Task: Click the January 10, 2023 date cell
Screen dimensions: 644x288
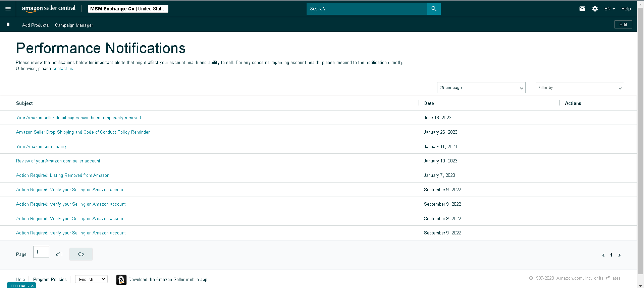Action: click(x=440, y=161)
